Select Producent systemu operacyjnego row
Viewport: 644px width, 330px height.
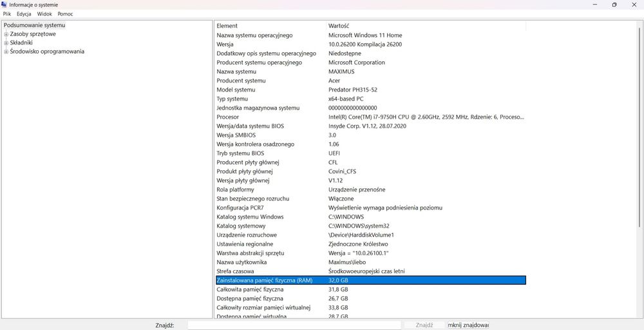[x=370, y=63]
